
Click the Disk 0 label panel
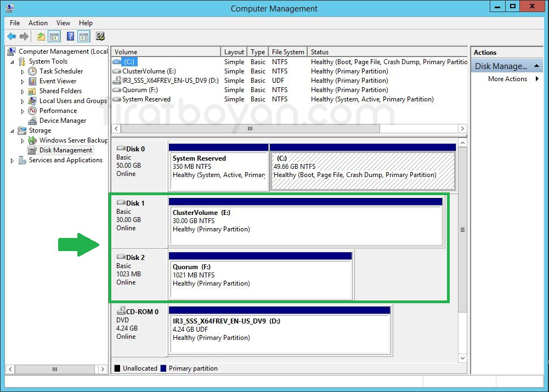[140, 167]
